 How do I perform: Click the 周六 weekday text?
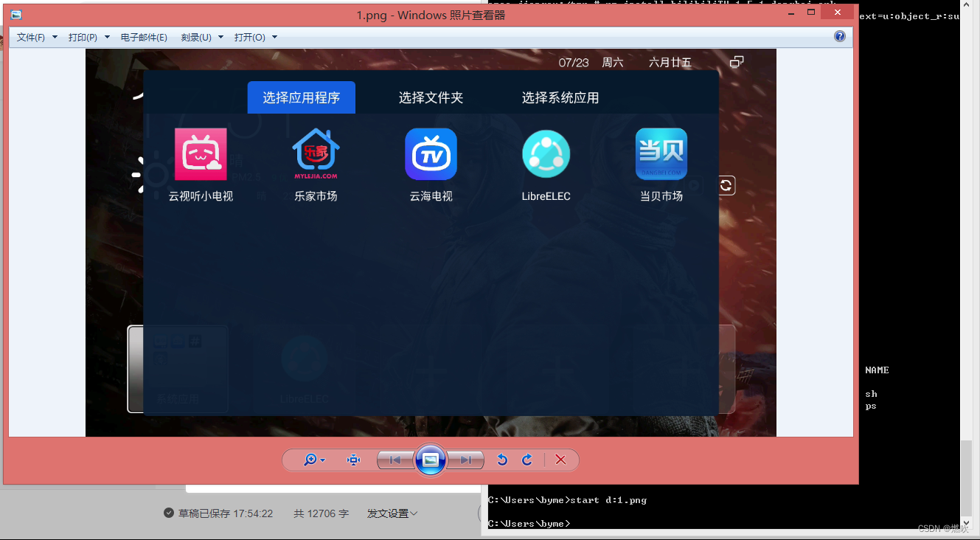click(613, 63)
